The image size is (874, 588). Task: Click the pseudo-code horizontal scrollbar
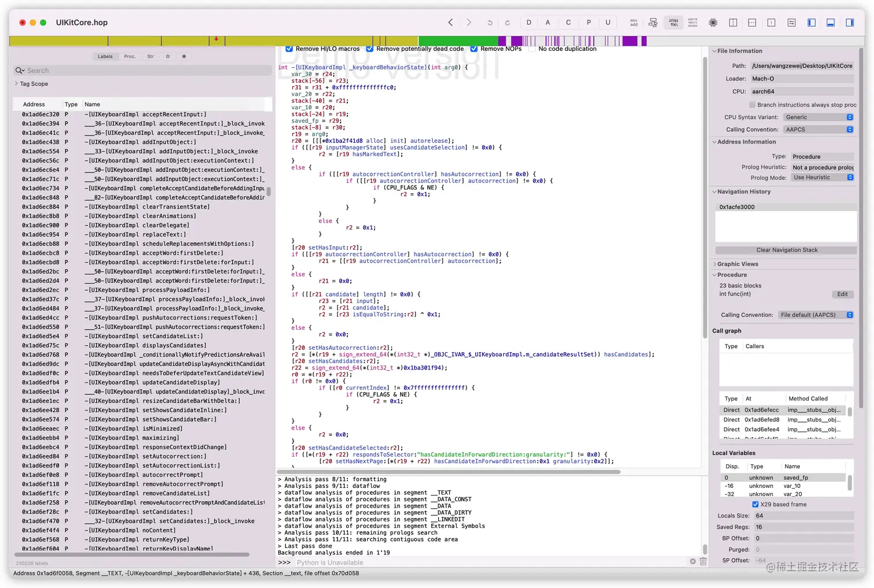pyautogui.click(x=449, y=472)
